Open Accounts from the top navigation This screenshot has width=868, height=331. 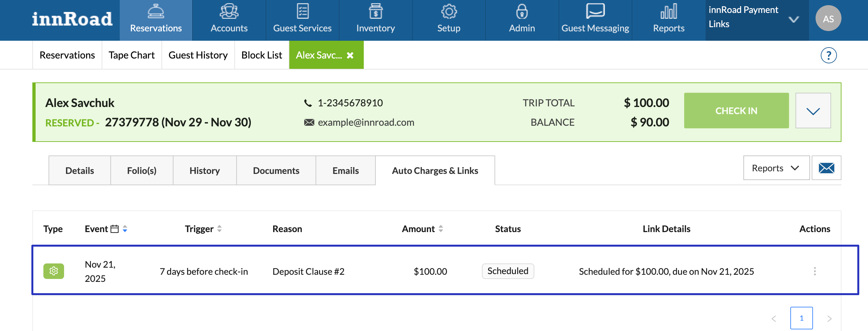pyautogui.click(x=229, y=20)
